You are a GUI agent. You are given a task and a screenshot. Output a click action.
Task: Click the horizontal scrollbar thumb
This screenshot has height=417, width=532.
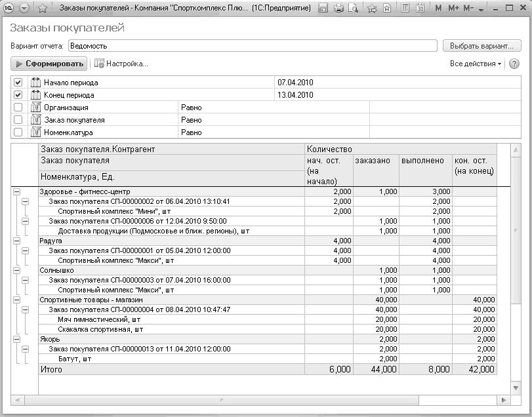(x=221, y=400)
